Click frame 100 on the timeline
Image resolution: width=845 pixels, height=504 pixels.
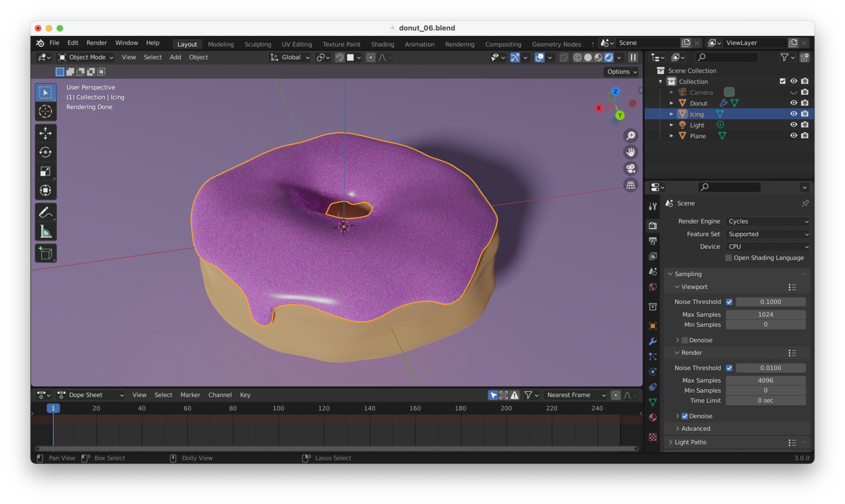(x=278, y=408)
